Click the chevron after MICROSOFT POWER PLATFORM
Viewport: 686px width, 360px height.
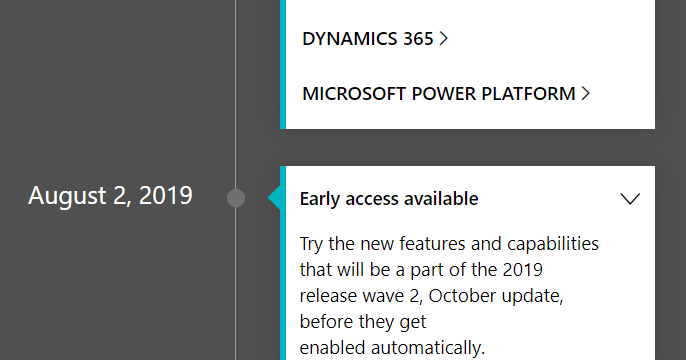(586, 94)
